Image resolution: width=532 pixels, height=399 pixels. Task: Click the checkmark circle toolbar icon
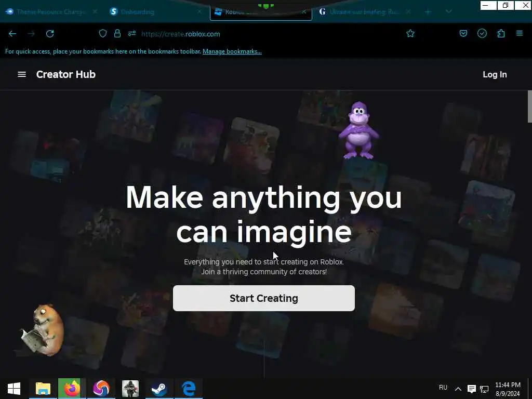pos(482,33)
